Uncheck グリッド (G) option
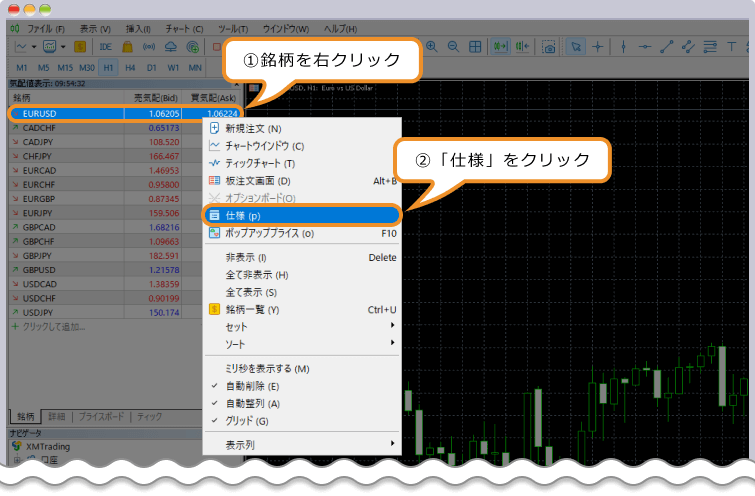 (302, 420)
